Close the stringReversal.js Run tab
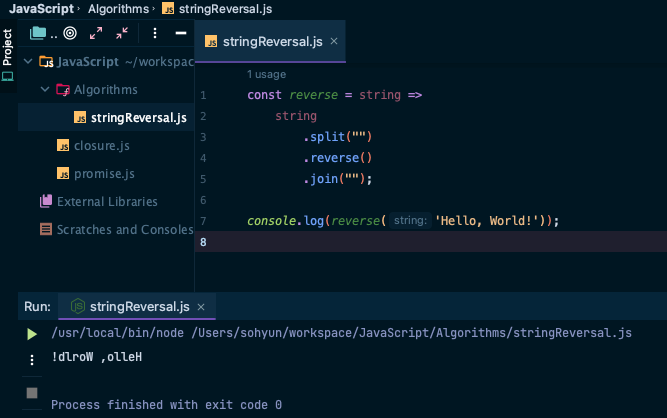 click(201, 307)
